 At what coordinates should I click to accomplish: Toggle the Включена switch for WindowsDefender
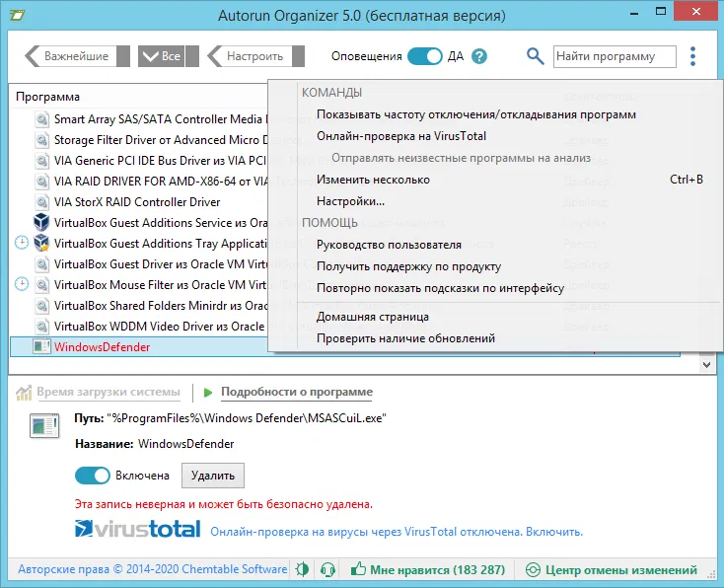[93, 476]
